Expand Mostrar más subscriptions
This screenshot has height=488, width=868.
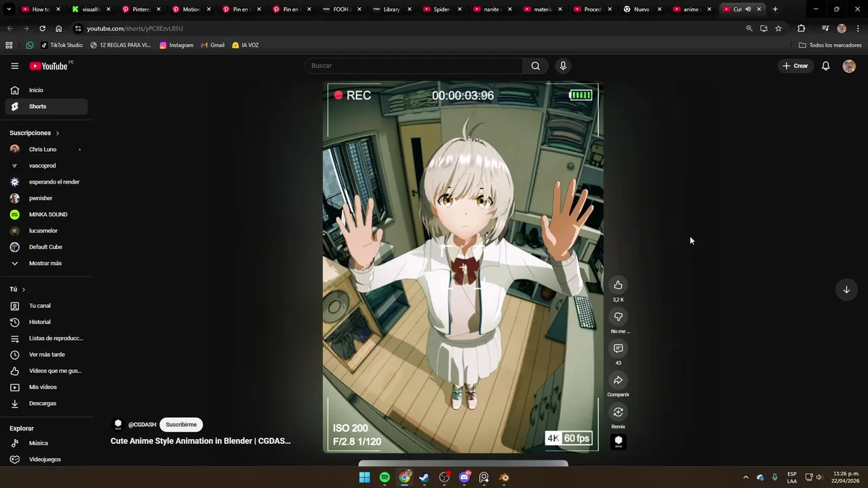click(x=46, y=263)
